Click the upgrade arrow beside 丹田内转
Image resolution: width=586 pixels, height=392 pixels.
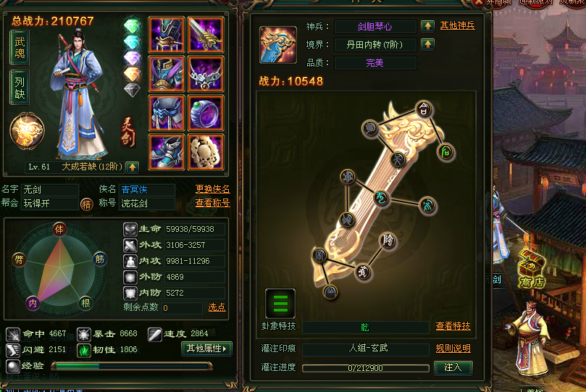[x=427, y=44]
